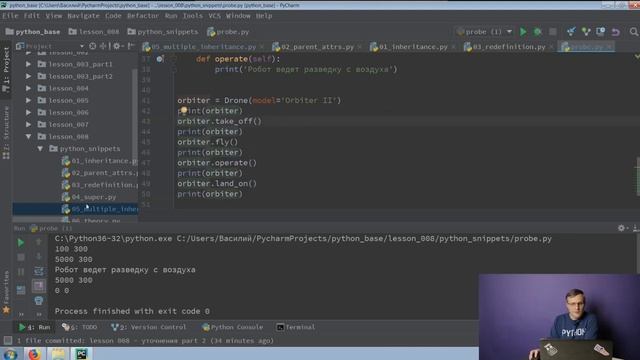
Task: Click override gutter marker beside def operate
Action: pos(160,59)
